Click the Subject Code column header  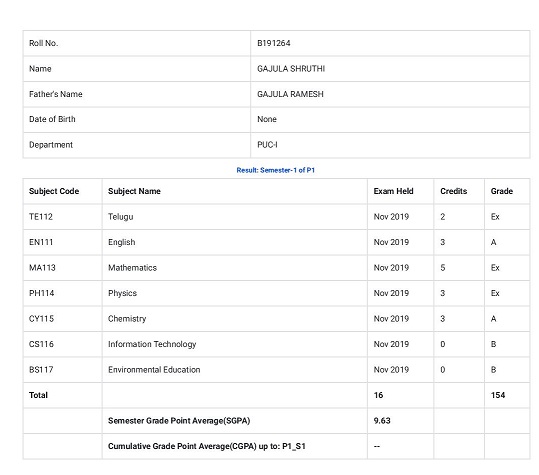click(x=54, y=191)
